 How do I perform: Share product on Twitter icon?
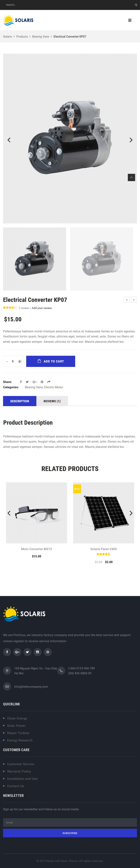pyautogui.click(x=27, y=382)
